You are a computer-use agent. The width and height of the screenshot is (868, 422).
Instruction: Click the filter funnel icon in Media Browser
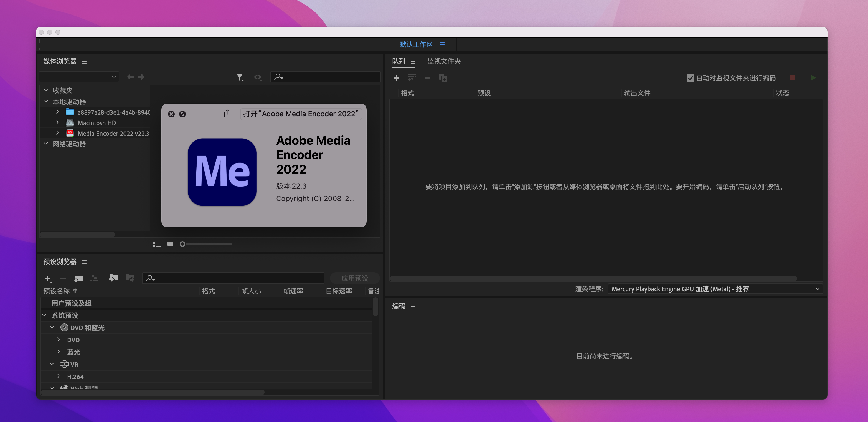(240, 77)
